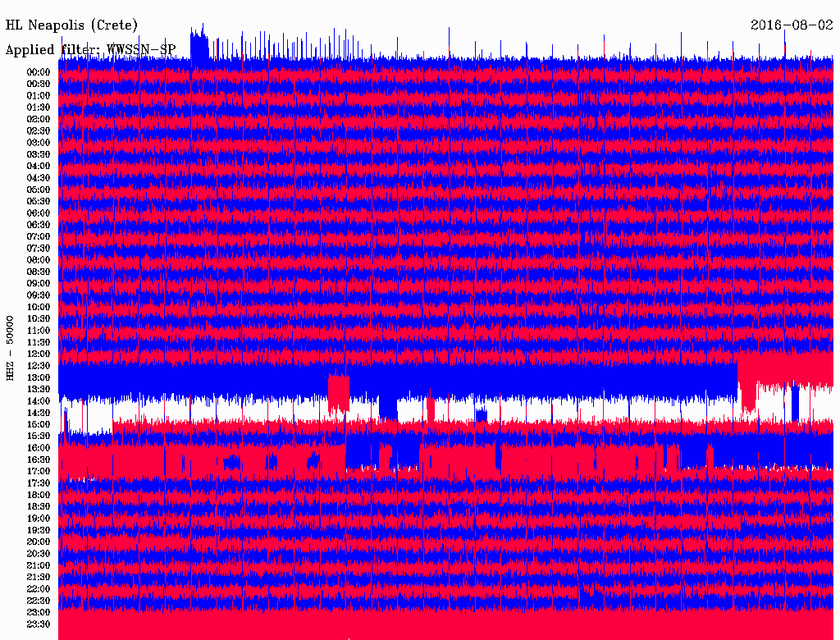Screen dimensions: 840x640
Task: Click the HL Neapolis (Crete) station title
Action: pos(71,25)
